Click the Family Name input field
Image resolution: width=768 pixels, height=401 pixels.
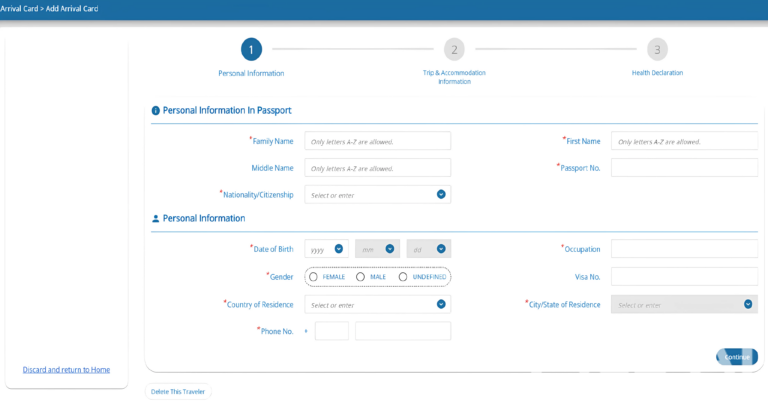(x=377, y=141)
